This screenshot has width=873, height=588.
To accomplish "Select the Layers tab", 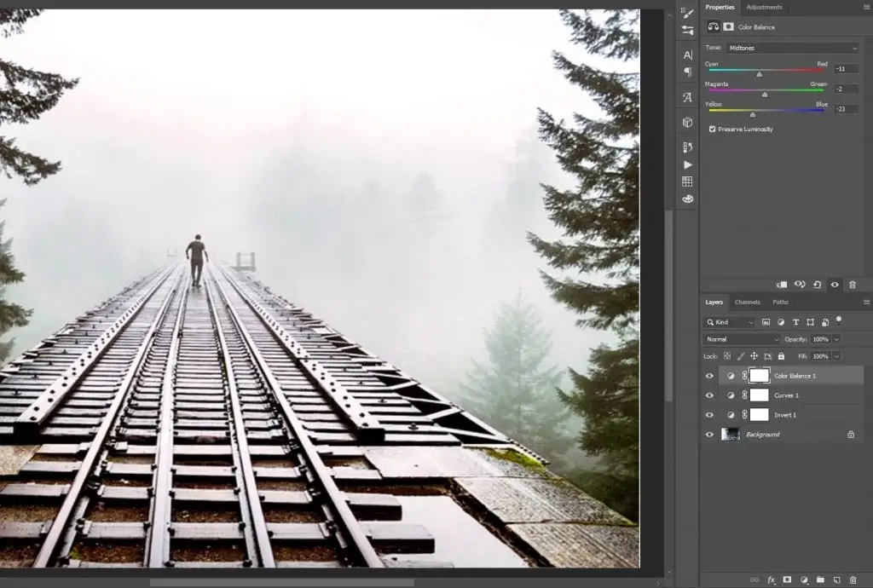I will click(x=714, y=302).
